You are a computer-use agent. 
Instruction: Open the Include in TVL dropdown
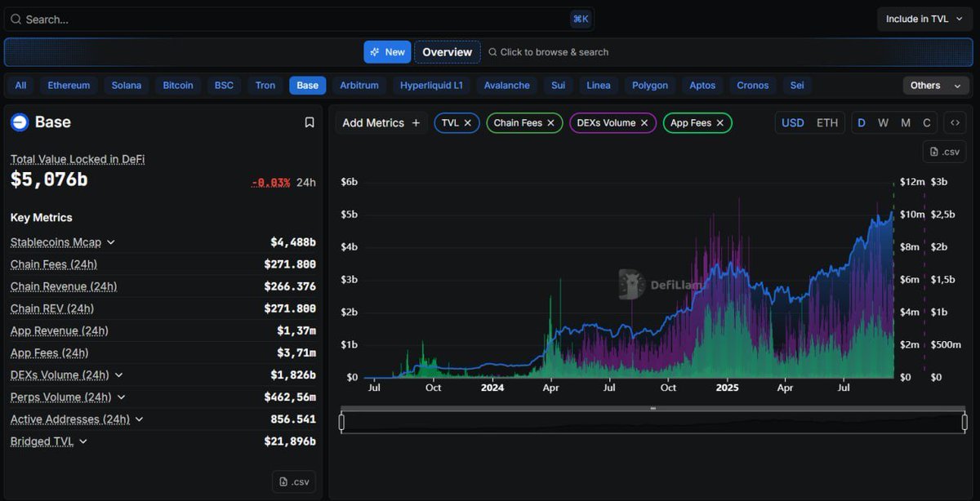[x=924, y=19]
